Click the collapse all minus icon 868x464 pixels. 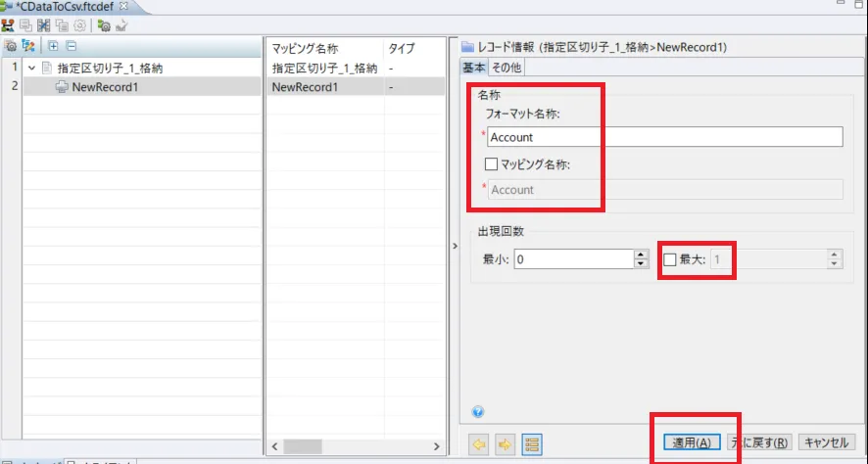71,46
